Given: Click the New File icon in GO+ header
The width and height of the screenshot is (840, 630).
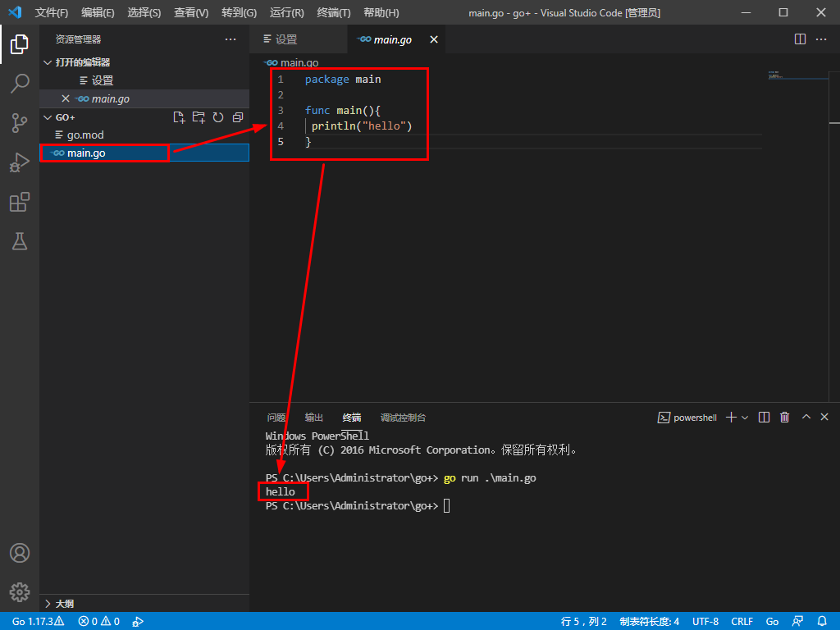Looking at the screenshot, I should 179,117.
